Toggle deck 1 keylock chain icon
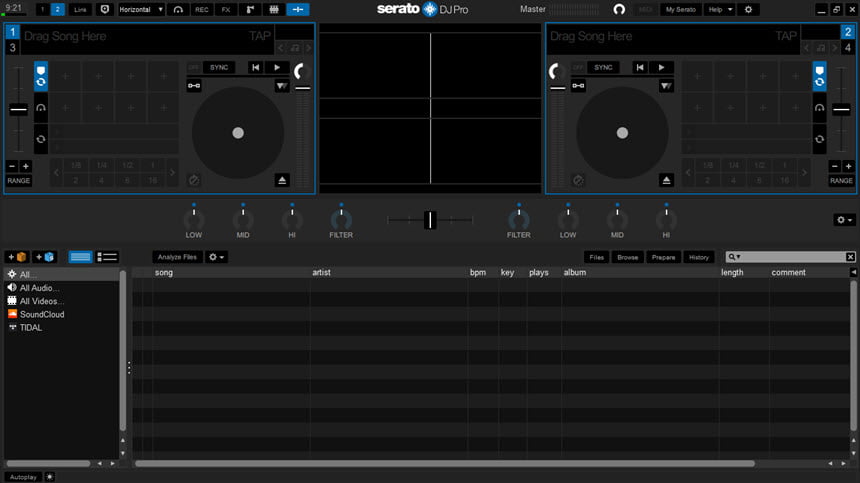Screen dimensions: 860x483 click(x=194, y=86)
